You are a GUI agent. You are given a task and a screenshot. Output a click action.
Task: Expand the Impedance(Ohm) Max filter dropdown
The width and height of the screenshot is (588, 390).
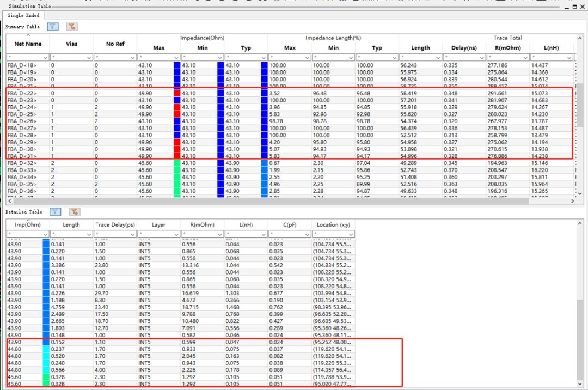click(176, 57)
